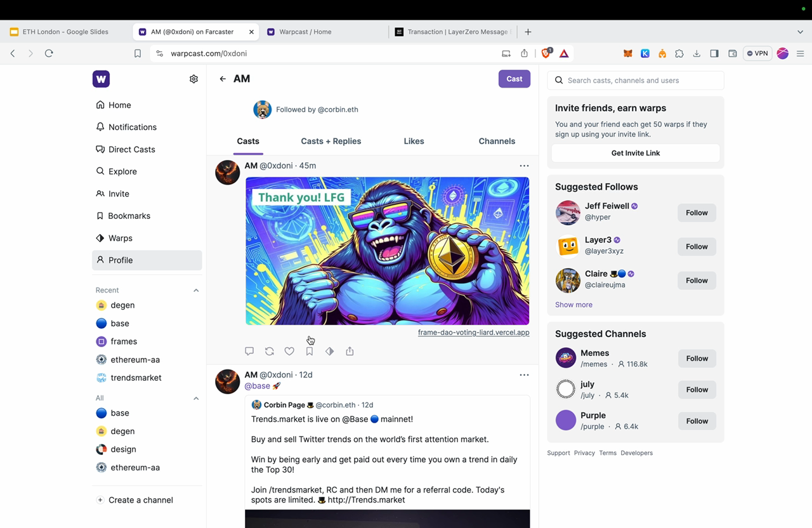
Task: Click the share icon in address bar
Action: tap(524, 53)
